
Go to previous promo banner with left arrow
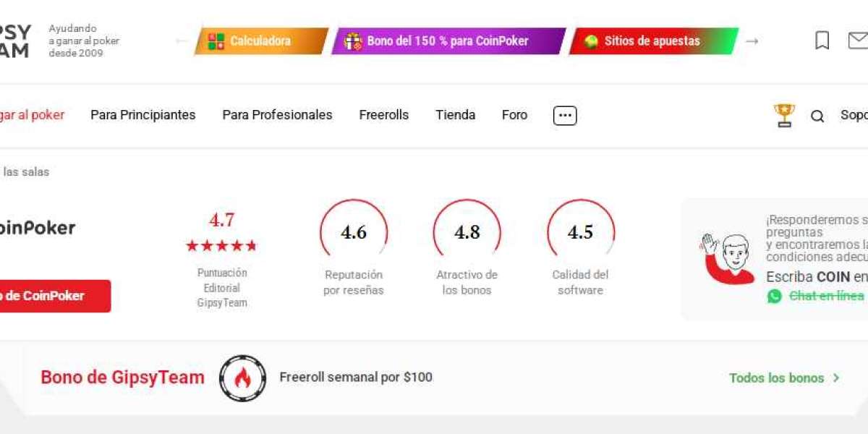181,41
